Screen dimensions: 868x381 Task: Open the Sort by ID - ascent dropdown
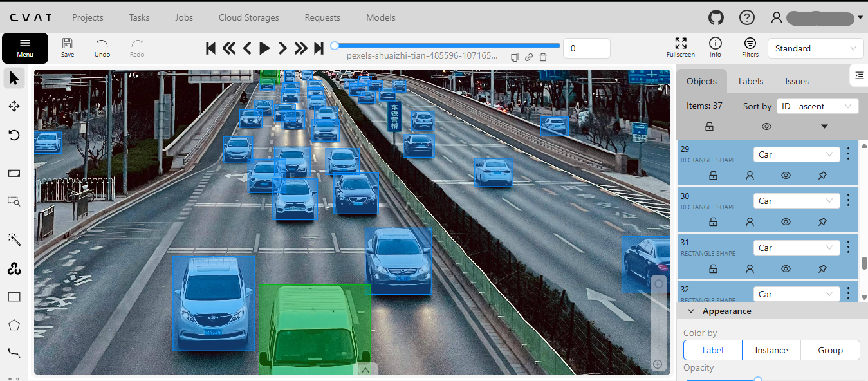coord(817,106)
